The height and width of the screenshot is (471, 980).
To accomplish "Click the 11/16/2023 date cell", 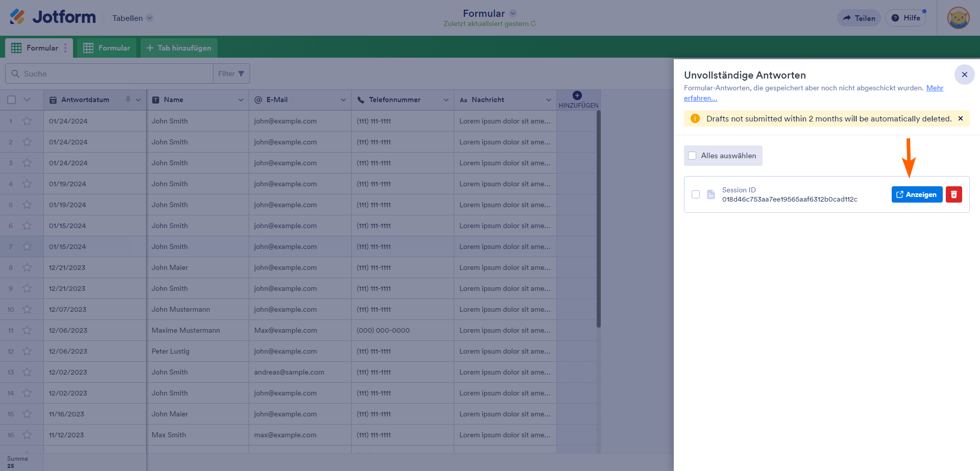I will [95, 414].
